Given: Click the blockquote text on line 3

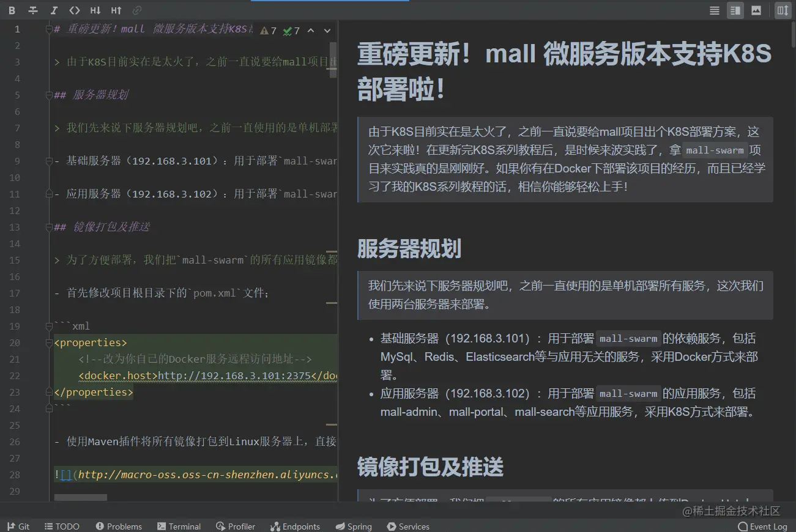Looking at the screenshot, I should 196,62.
